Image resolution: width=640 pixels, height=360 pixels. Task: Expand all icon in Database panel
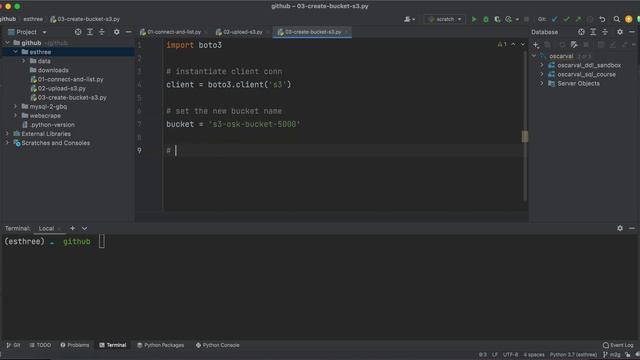[x=593, y=32]
